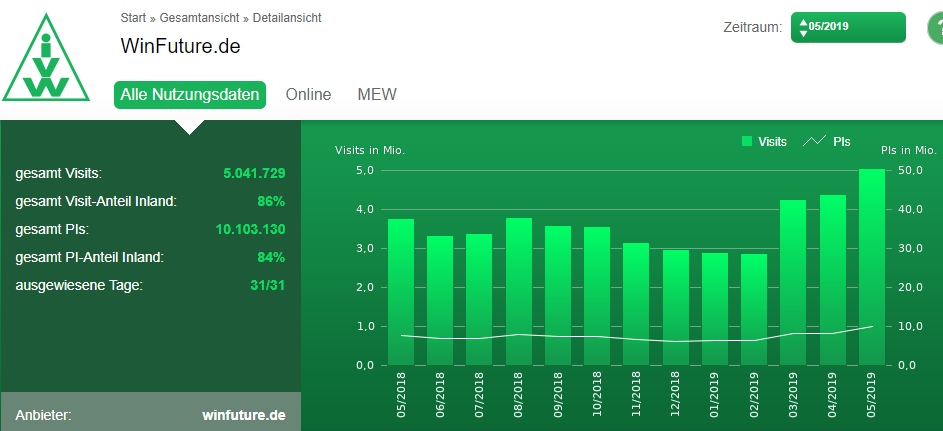Go to the Start breadcrumb link

[133, 17]
